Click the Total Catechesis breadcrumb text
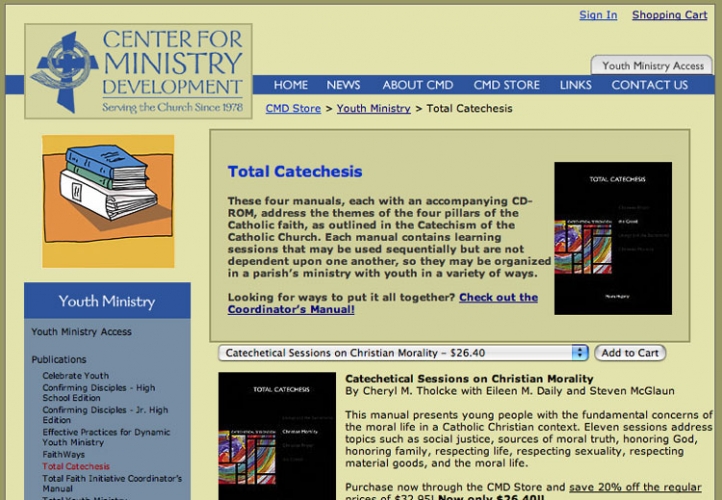Viewport: 722px width, 500px height. [469, 109]
